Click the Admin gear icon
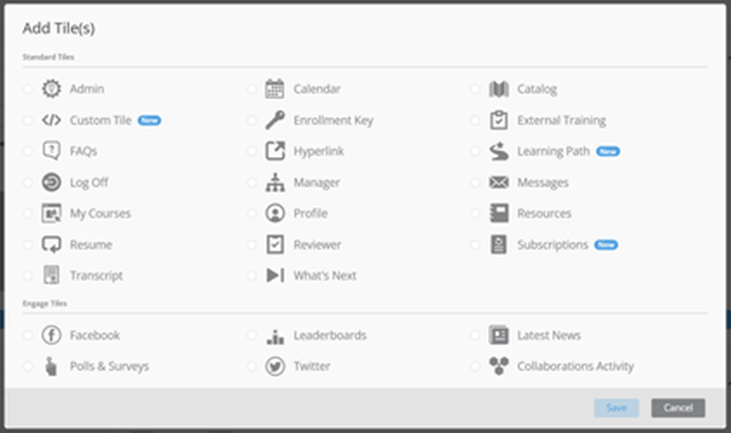 pyautogui.click(x=51, y=89)
